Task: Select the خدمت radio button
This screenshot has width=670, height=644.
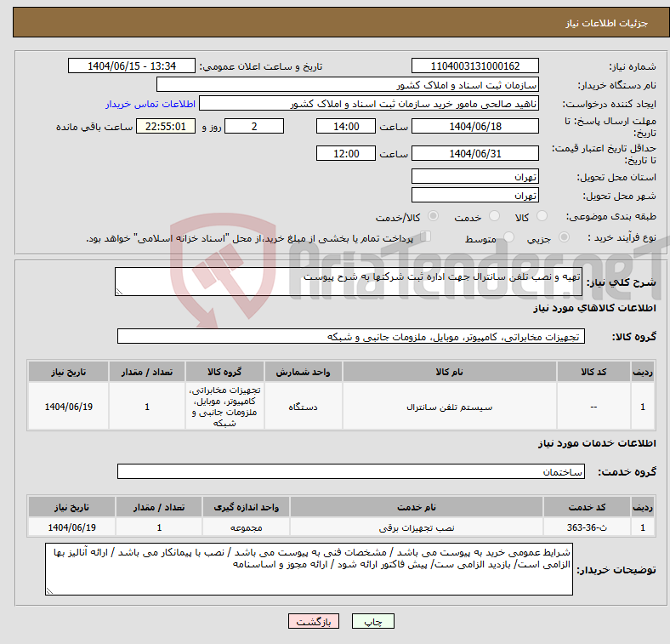Action: pos(494,216)
